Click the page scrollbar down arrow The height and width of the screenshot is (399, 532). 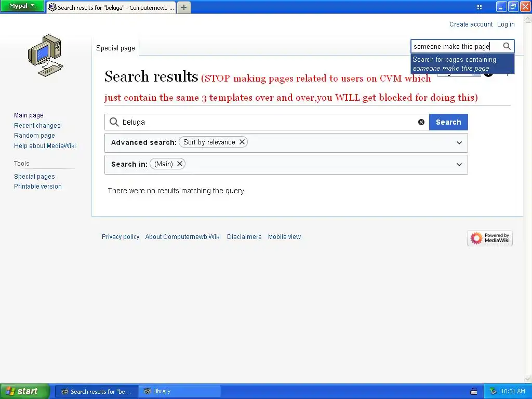528,379
